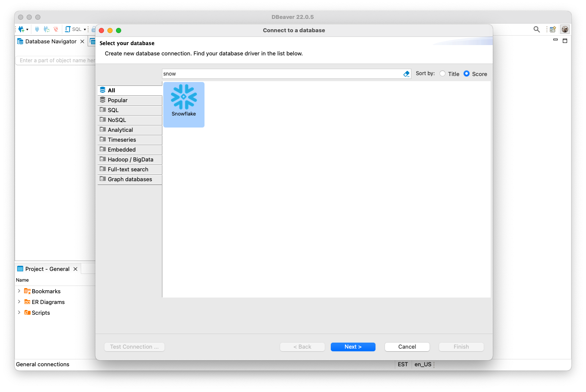Cancel the connection wizard
The height and width of the screenshot is (392, 586).
pyautogui.click(x=406, y=346)
